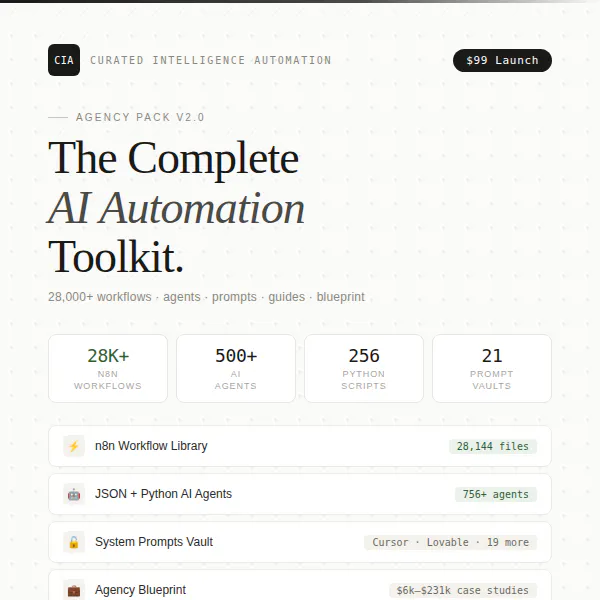Click the Curated Intelligence Automation brand text

(211, 60)
